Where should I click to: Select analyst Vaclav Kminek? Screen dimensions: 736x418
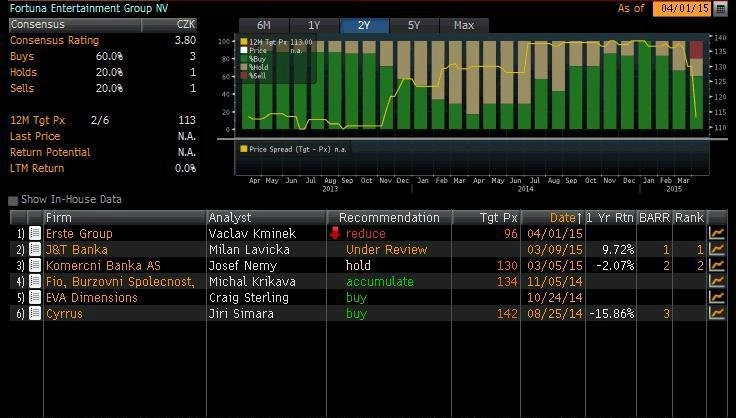click(252, 233)
